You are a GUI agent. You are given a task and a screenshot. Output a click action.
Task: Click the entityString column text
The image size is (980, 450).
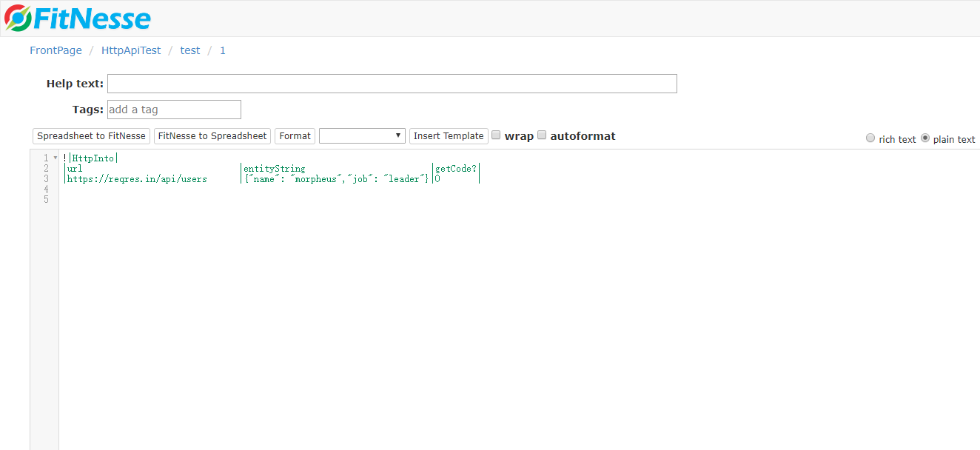pos(274,169)
